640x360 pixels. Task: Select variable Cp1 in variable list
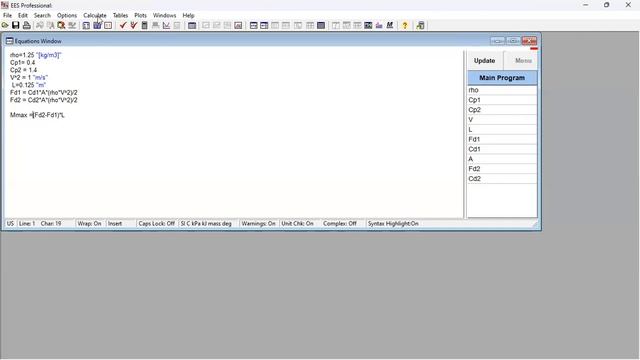click(x=502, y=100)
